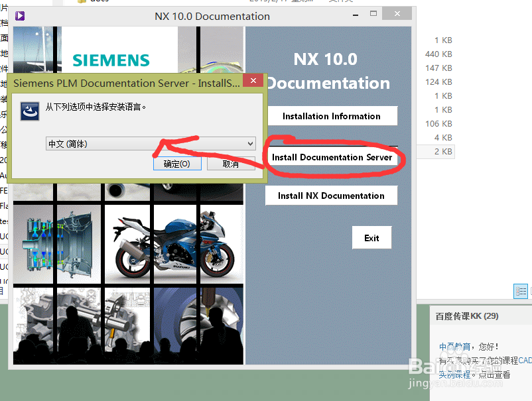
Task: Minimize the NX 10.0 Documentation window
Action: 356,15
